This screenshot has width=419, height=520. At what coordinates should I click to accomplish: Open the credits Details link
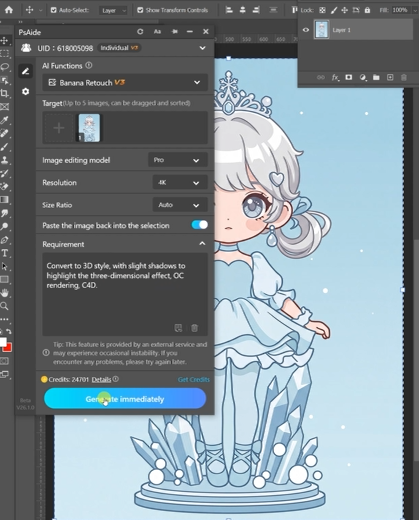(101, 379)
